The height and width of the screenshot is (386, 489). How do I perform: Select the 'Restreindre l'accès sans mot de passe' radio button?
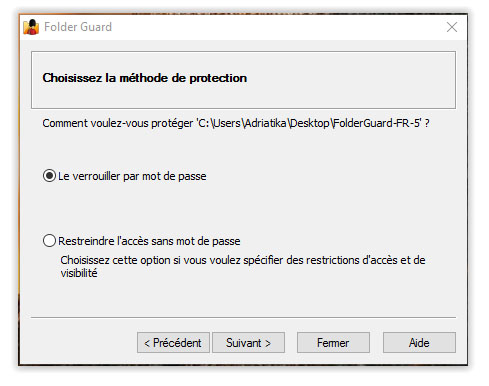tap(49, 241)
